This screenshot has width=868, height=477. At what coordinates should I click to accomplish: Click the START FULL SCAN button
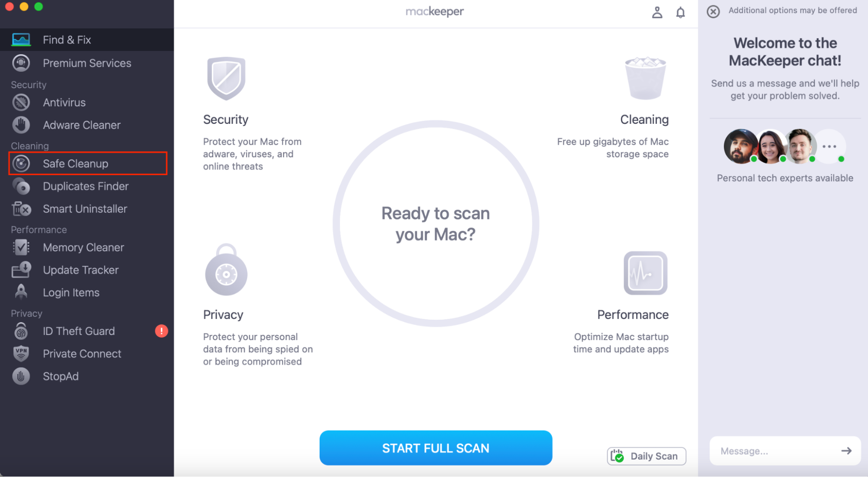pyautogui.click(x=436, y=447)
